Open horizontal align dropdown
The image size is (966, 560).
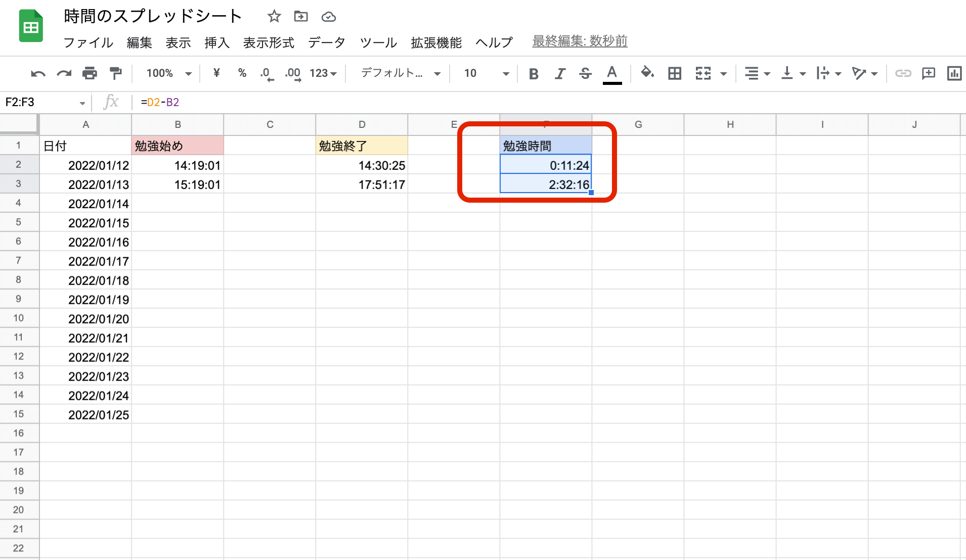757,74
